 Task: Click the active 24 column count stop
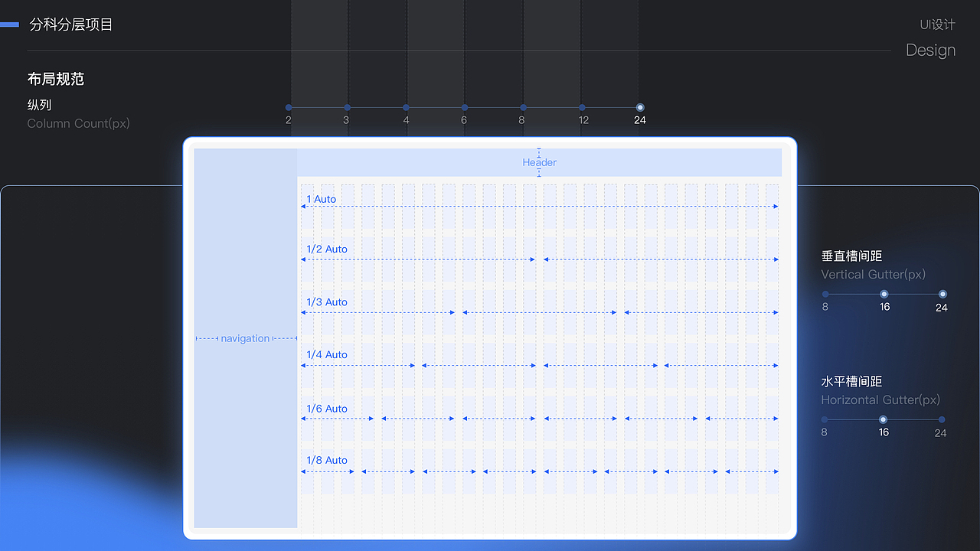(x=640, y=108)
